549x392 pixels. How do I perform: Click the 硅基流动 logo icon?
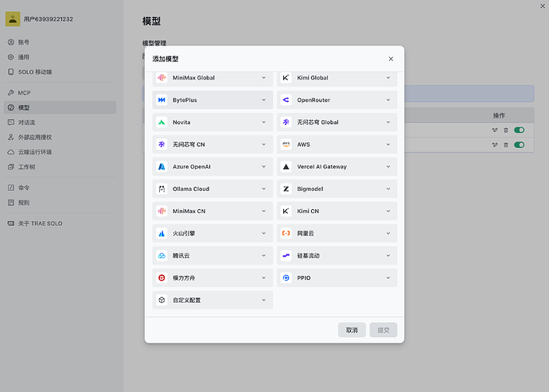coord(286,255)
